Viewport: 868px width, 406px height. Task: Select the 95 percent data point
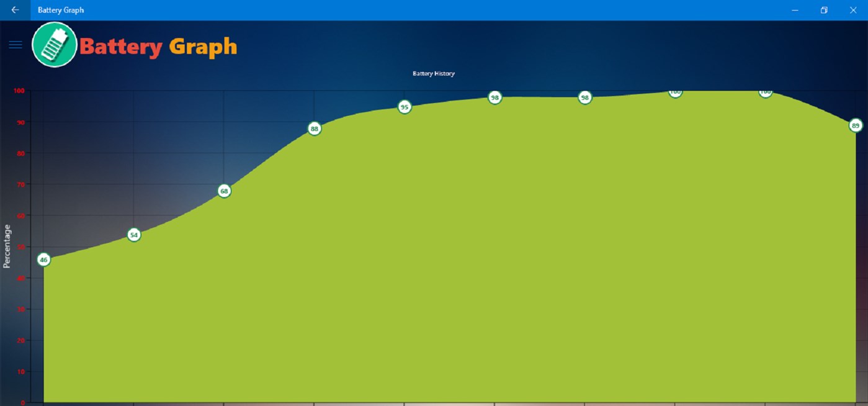point(405,107)
